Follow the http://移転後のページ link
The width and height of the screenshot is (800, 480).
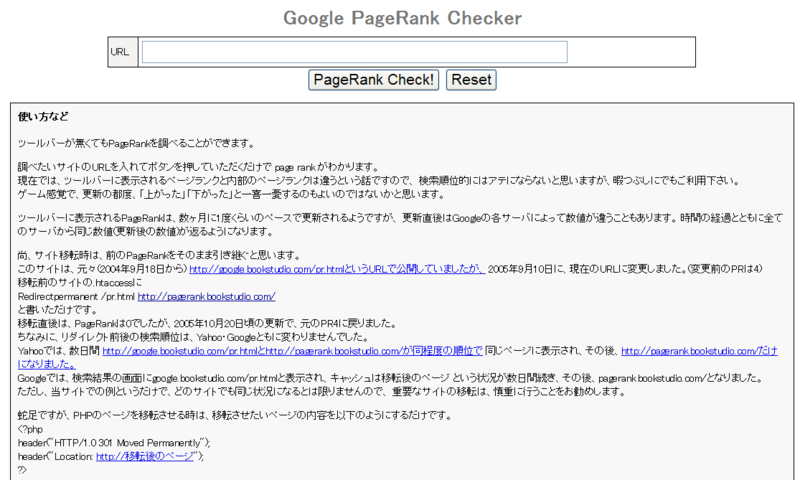tap(145, 457)
